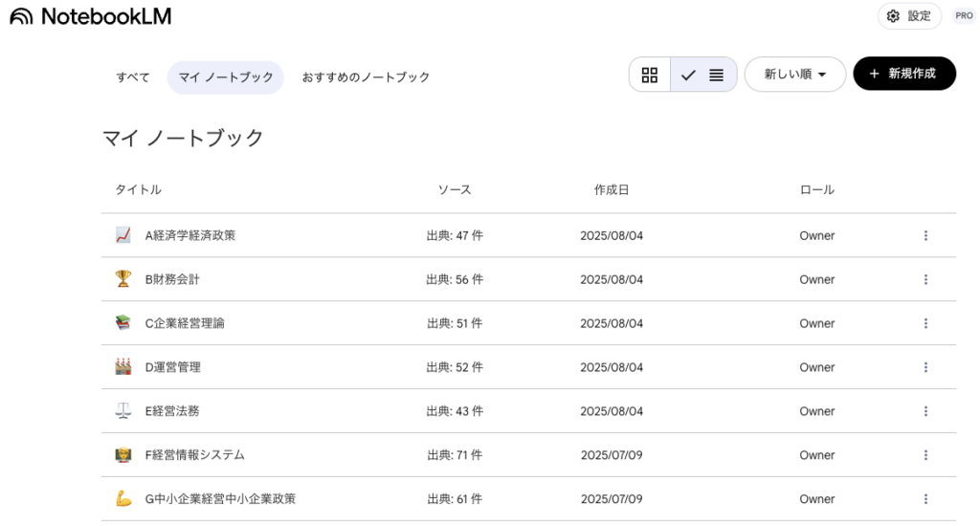Click trophy emoji icon for B財務会計
Screen dimensions: 980x526
coord(122,279)
